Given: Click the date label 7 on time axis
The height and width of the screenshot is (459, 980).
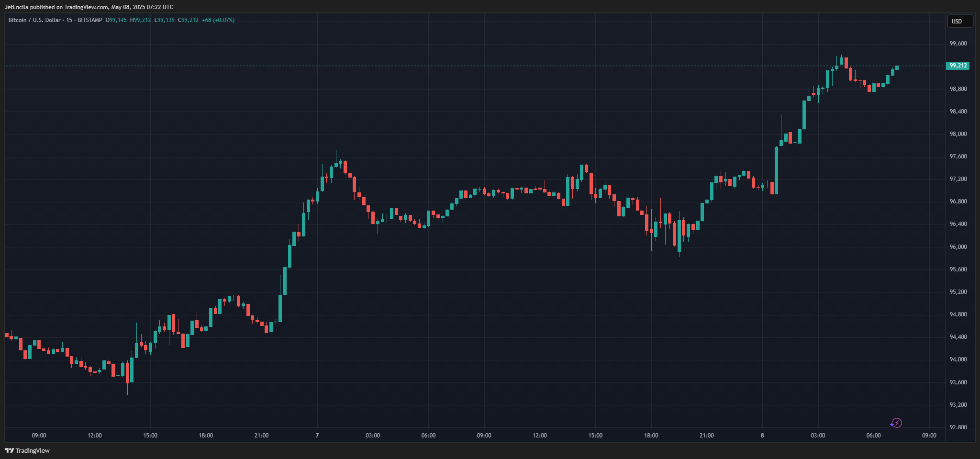Looking at the screenshot, I should pyautogui.click(x=317, y=436).
